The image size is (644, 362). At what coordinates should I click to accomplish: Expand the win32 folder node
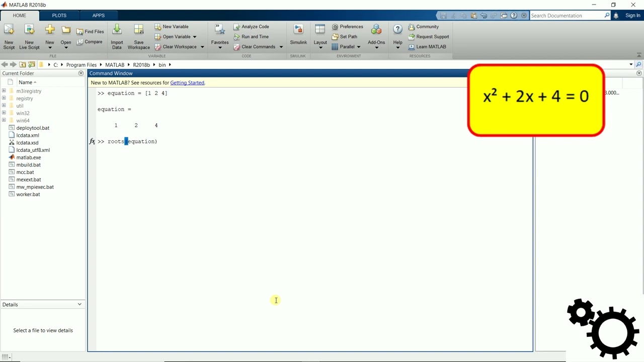click(x=4, y=113)
